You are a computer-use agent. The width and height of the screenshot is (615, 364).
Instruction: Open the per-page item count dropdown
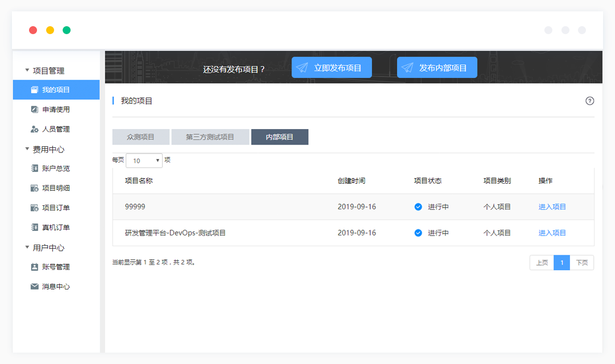point(144,160)
